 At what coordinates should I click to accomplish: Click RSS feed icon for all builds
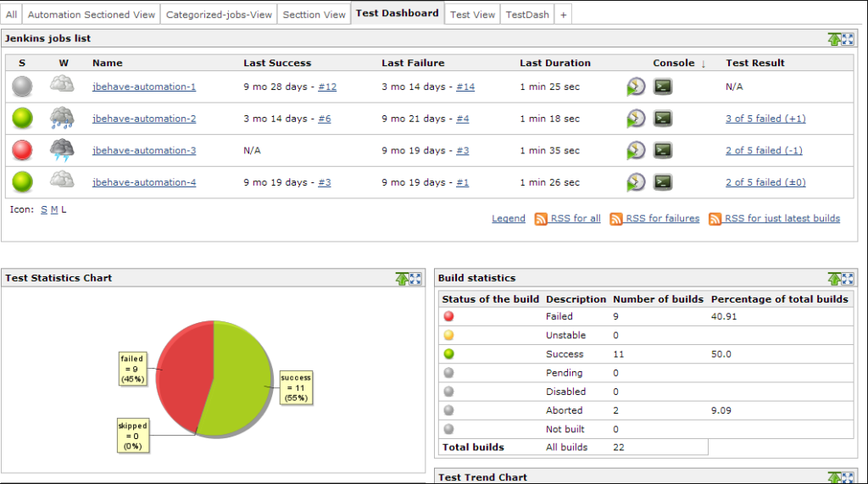(x=541, y=219)
